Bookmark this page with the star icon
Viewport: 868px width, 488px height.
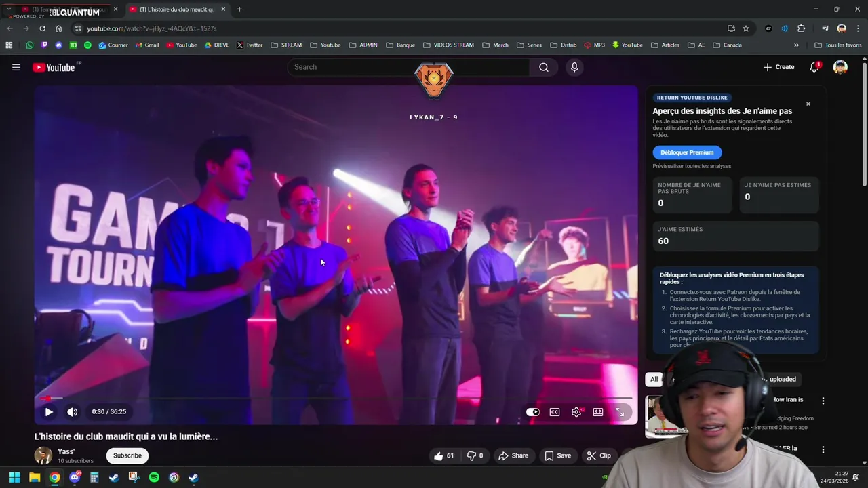[746, 28]
